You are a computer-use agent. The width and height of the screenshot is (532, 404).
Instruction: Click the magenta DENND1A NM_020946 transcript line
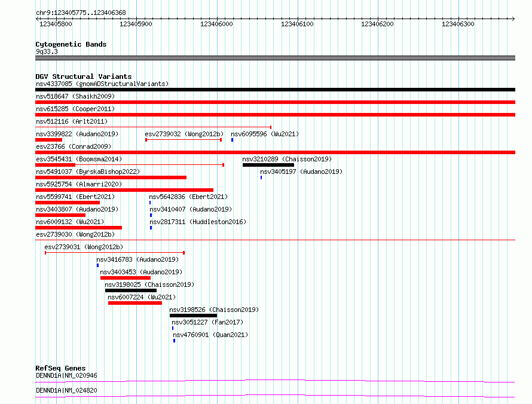[275, 381]
